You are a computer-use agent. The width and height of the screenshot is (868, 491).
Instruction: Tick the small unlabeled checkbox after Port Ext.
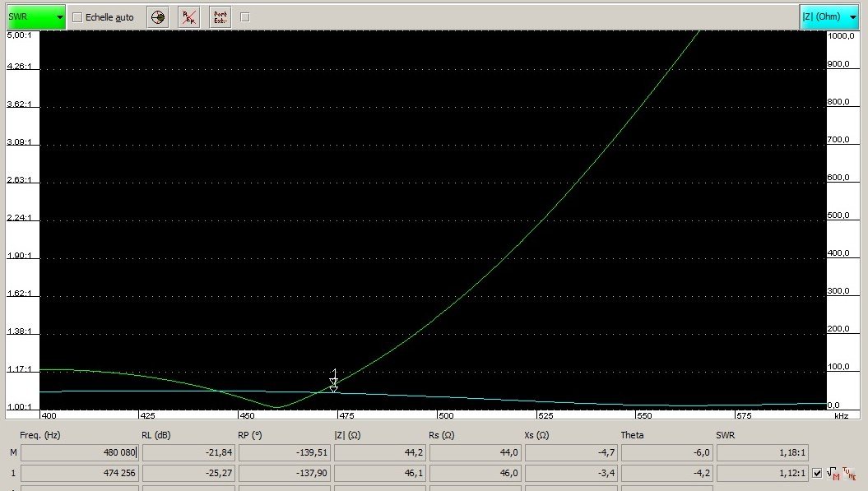245,17
